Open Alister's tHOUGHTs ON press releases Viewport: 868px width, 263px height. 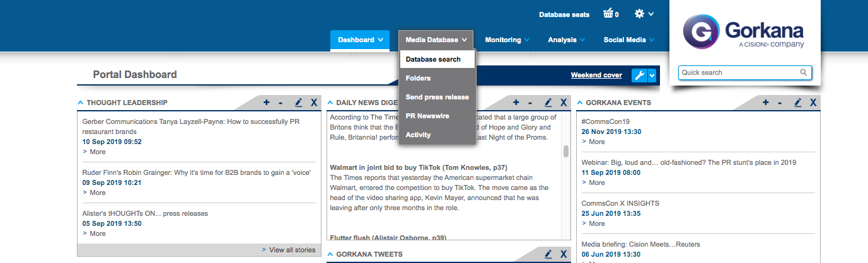[x=145, y=213]
